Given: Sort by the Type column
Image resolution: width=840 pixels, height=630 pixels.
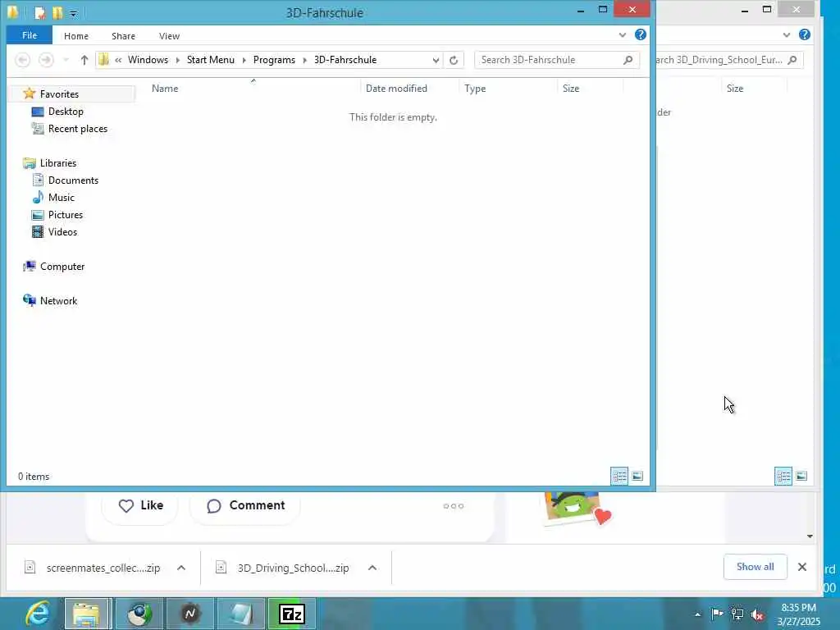Looking at the screenshot, I should point(475,89).
